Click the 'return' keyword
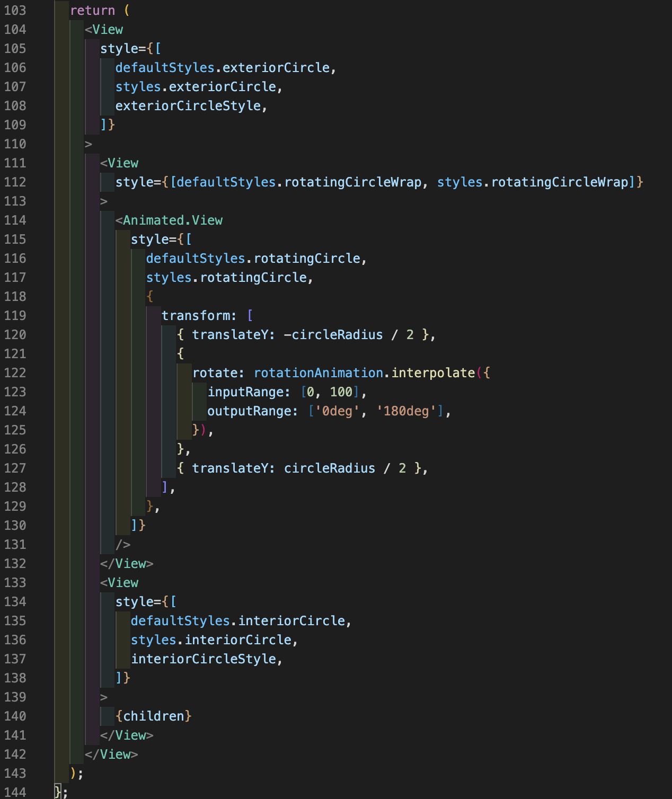672x799 pixels. (92, 10)
